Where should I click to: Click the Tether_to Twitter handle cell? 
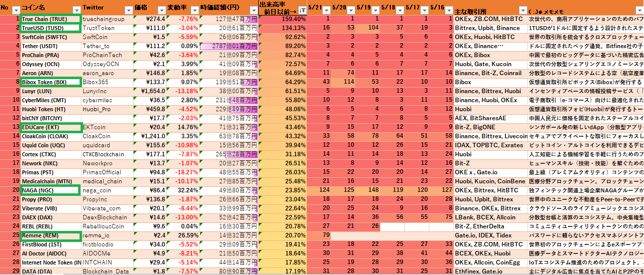coord(103,46)
